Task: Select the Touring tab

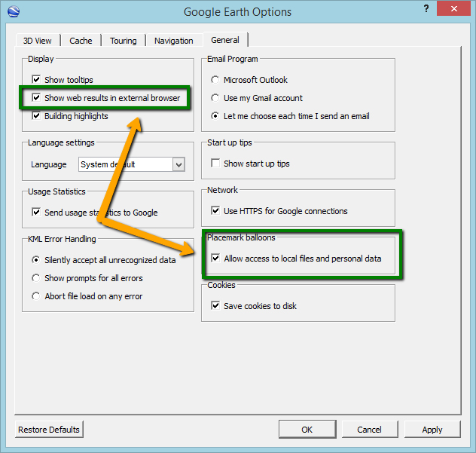Action: tap(124, 41)
